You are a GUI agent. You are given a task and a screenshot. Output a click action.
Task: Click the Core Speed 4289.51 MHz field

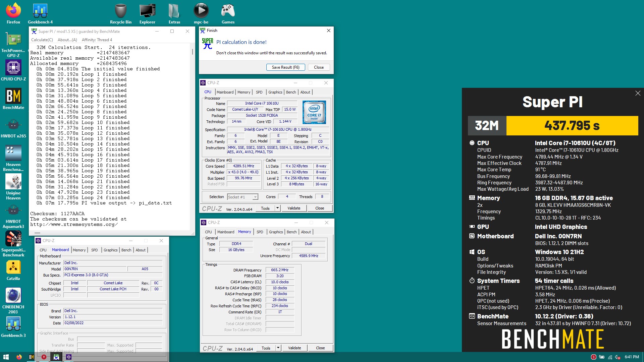coord(244,166)
